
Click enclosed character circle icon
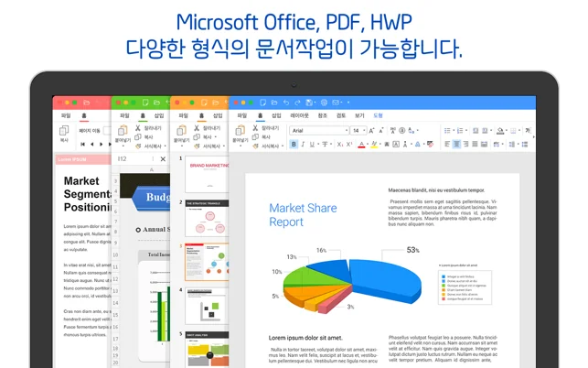coord(401,130)
